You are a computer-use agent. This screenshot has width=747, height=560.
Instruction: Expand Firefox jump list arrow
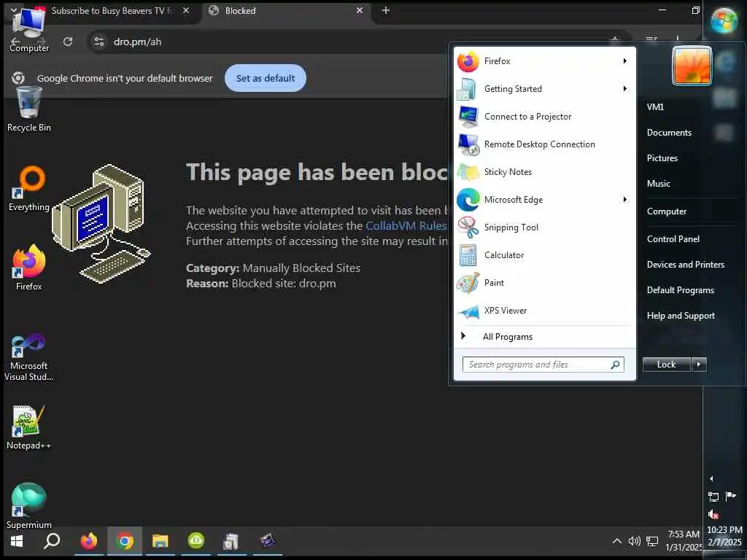tap(624, 61)
